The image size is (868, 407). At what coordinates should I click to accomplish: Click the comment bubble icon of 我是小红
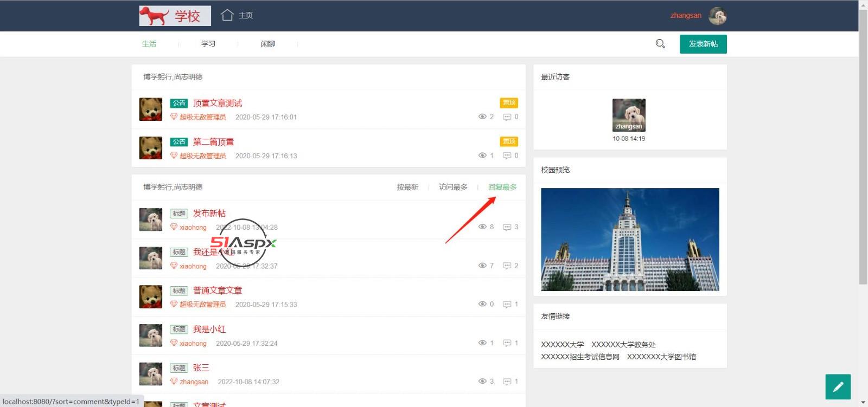click(507, 343)
